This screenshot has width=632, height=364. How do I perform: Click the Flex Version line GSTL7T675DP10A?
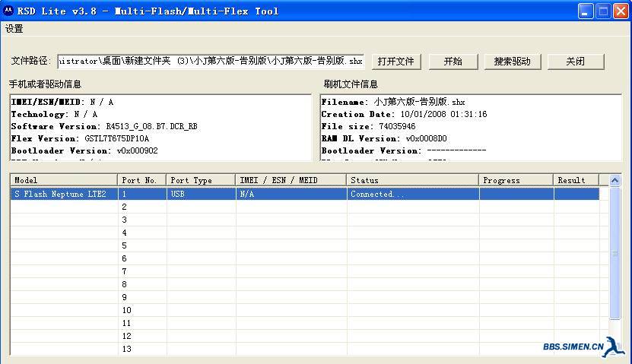pyautogui.click(x=80, y=138)
